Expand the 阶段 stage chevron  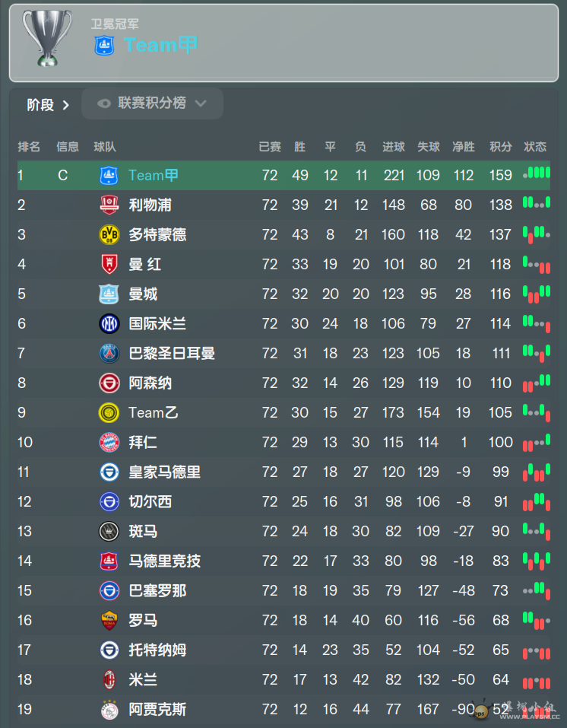tap(65, 105)
